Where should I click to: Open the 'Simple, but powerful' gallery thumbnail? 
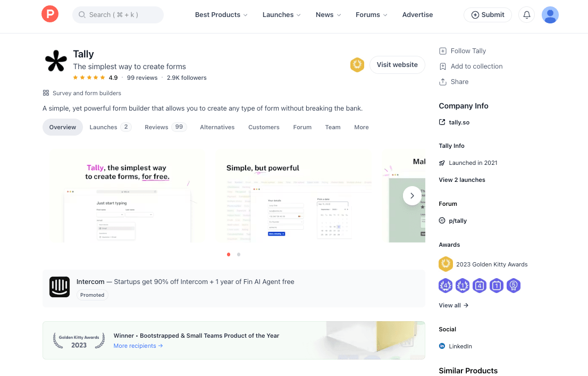(295, 196)
